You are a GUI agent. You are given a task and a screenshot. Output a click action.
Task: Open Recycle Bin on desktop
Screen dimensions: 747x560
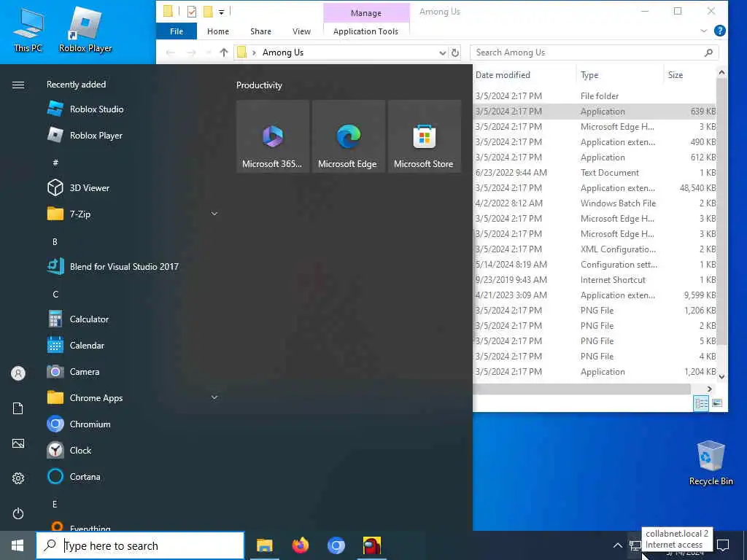click(711, 462)
